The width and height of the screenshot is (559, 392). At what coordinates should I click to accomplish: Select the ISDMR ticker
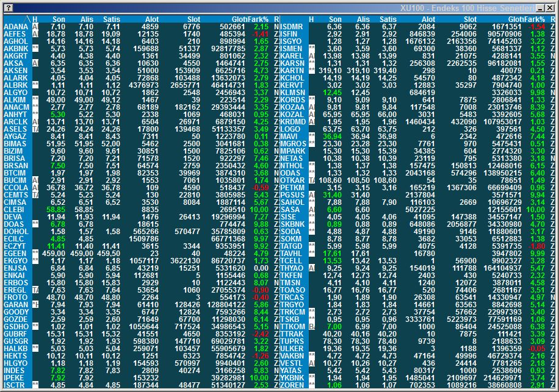coord(291,27)
